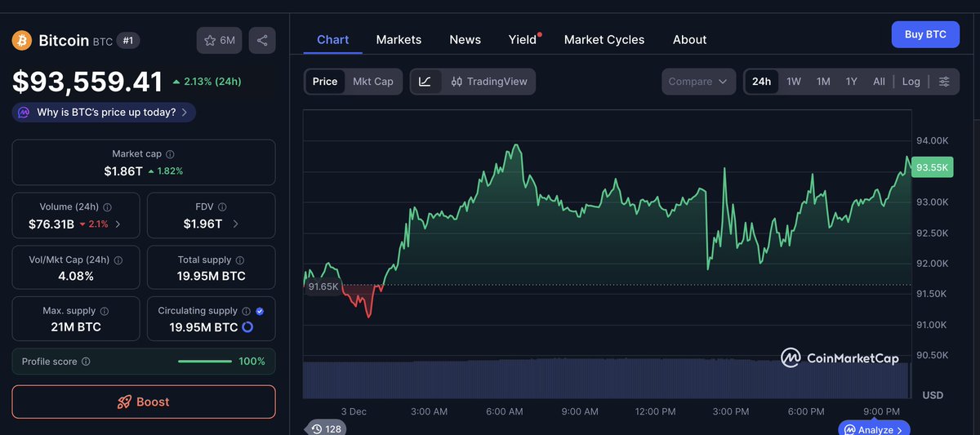Click the 3 Dec date axis label
The width and height of the screenshot is (980, 435).
point(354,411)
